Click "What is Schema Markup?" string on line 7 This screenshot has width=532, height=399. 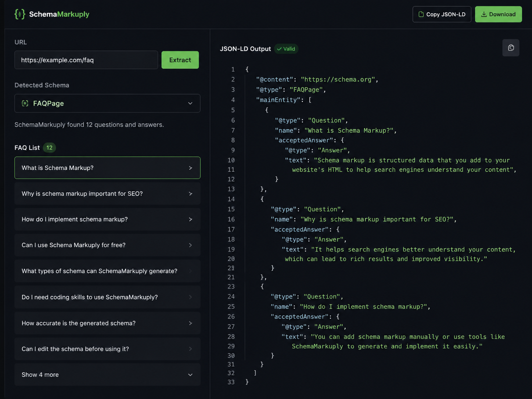(349, 130)
